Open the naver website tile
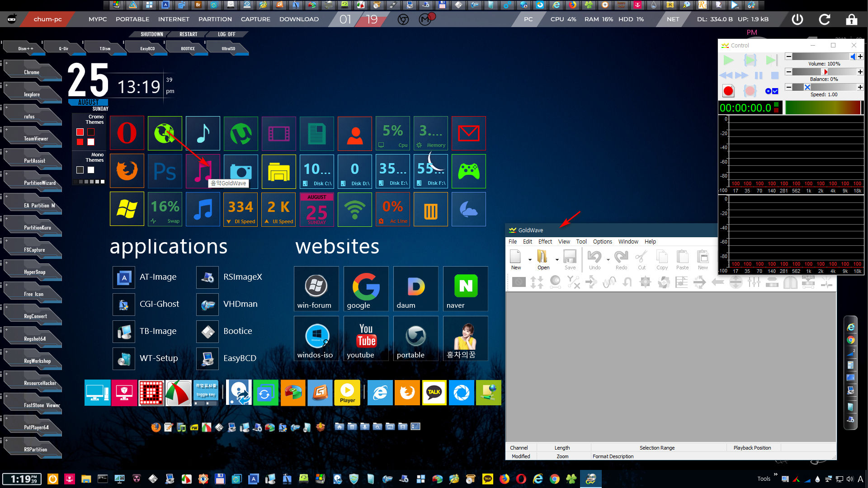 coord(465,289)
